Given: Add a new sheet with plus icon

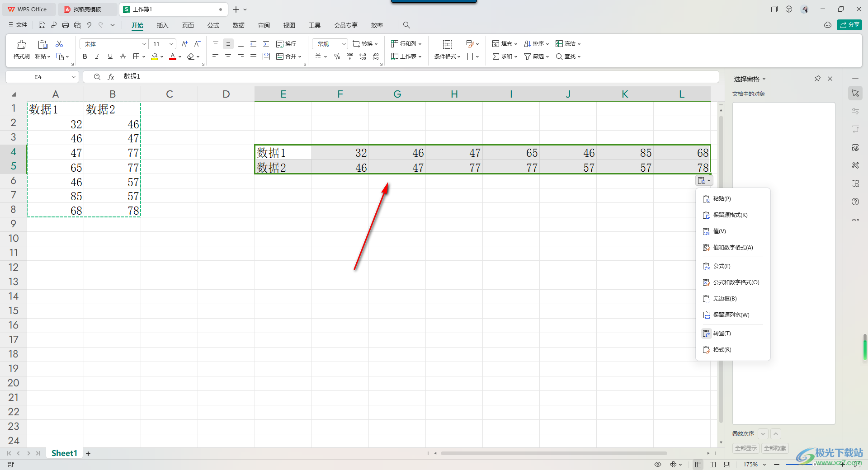Looking at the screenshot, I should (88, 453).
